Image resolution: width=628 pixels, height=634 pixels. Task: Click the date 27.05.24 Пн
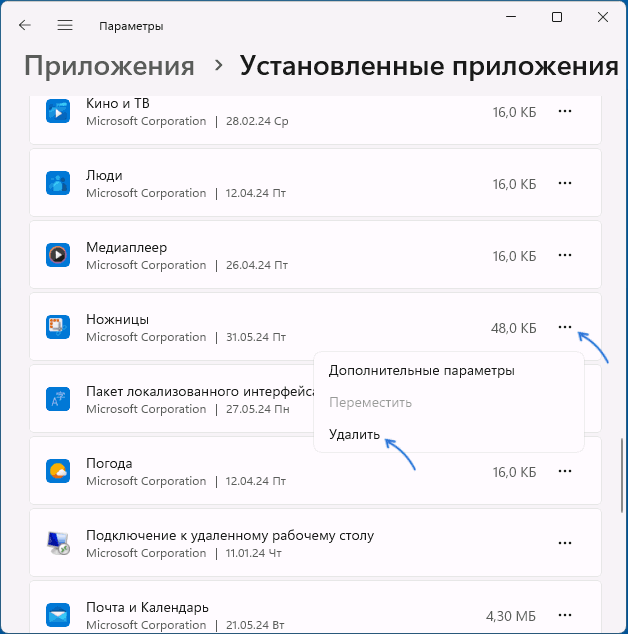(258, 409)
